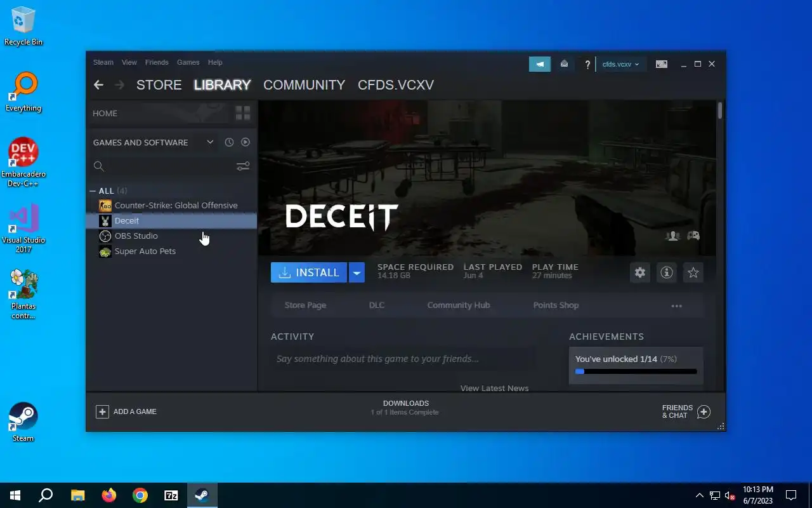Show Deceit game info icon
This screenshot has width=812, height=508.
click(x=667, y=272)
